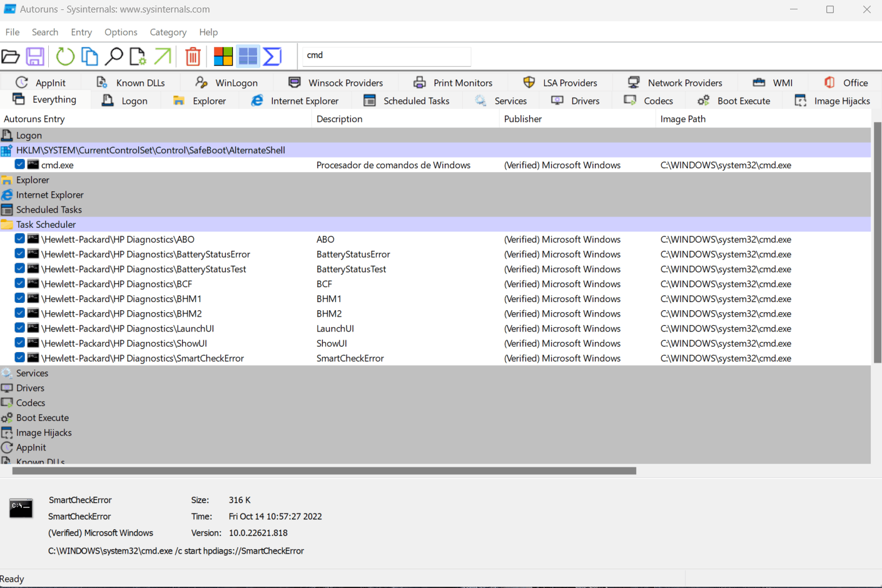Uncheck the HP Diagnostics\BCF task checkbox
This screenshot has height=588, width=882.
[x=20, y=283]
